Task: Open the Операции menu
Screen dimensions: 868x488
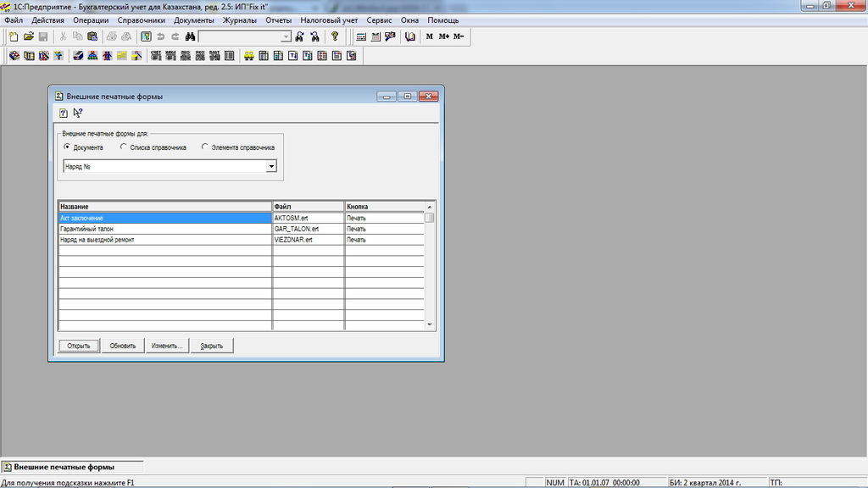Action: pos(91,20)
